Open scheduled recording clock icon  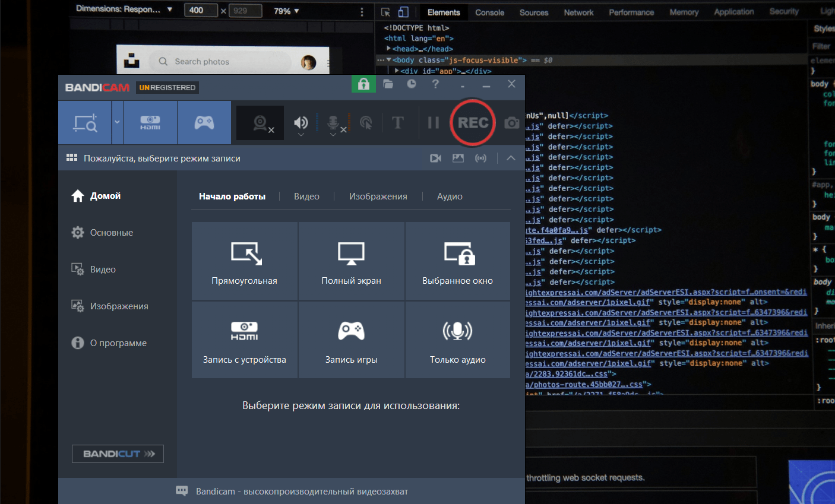pyautogui.click(x=412, y=84)
